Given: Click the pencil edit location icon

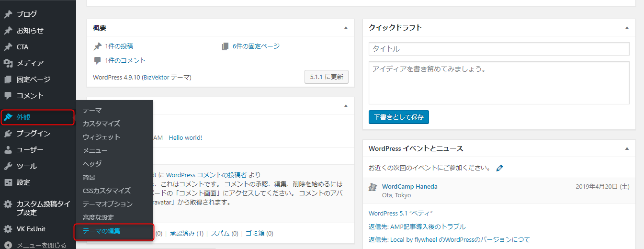Looking at the screenshot, I should tap(500, 168).
